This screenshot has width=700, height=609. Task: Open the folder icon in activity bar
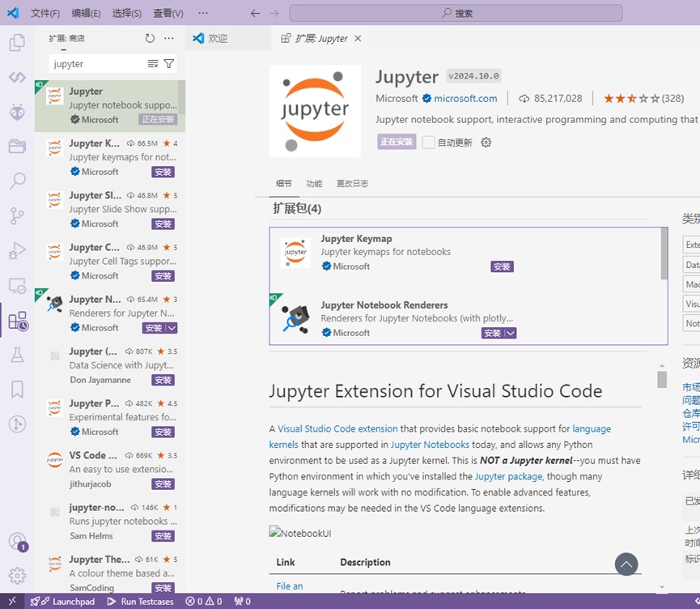(17, 146)
